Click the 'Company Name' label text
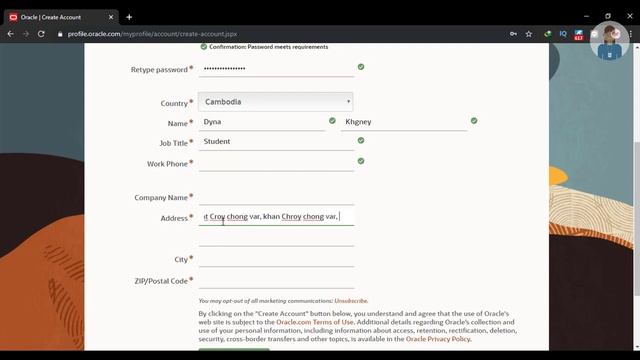The height and width of the screenshot is (360, 640). tap(161, 198)
